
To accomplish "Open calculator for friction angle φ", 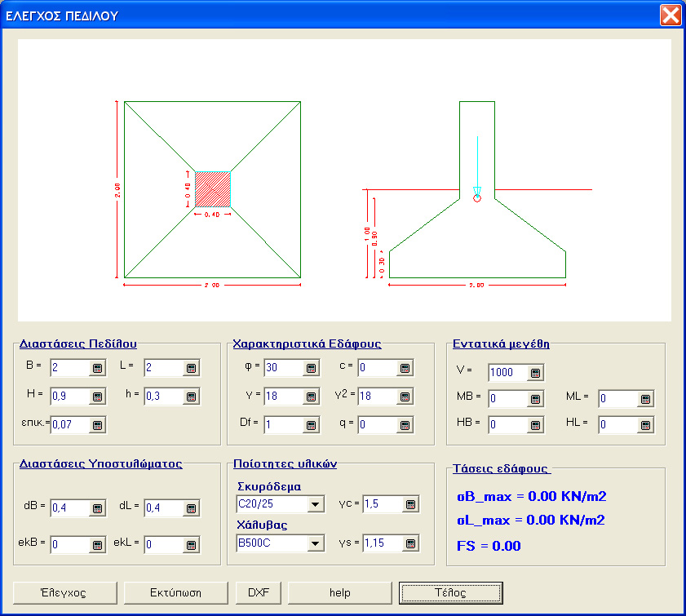I will pos(311,368).
